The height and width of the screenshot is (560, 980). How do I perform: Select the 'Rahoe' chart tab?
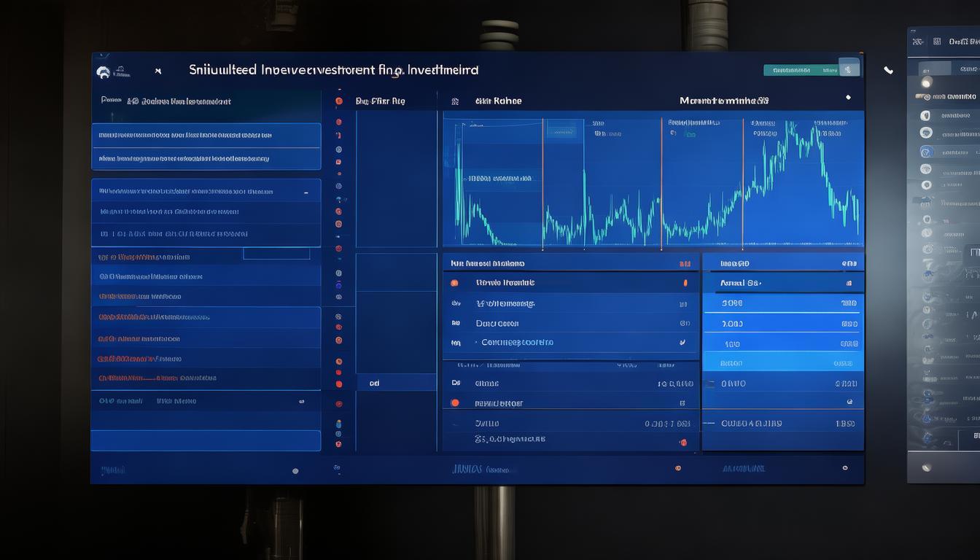point(498,101)
